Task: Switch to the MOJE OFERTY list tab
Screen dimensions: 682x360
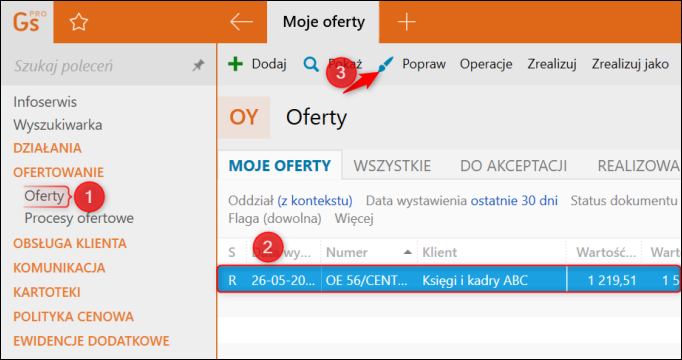Action: [x=280, y=166]
